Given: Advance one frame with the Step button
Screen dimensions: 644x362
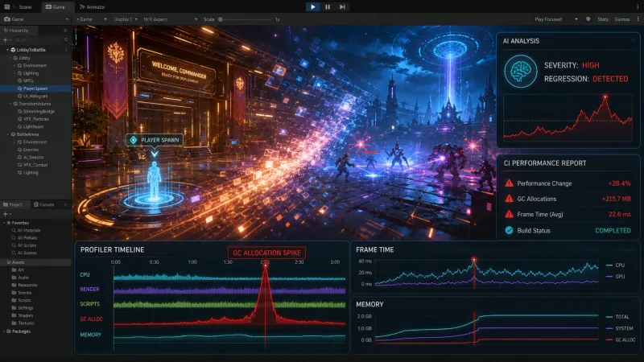Looking at the screenshot, I should [341, 6].
